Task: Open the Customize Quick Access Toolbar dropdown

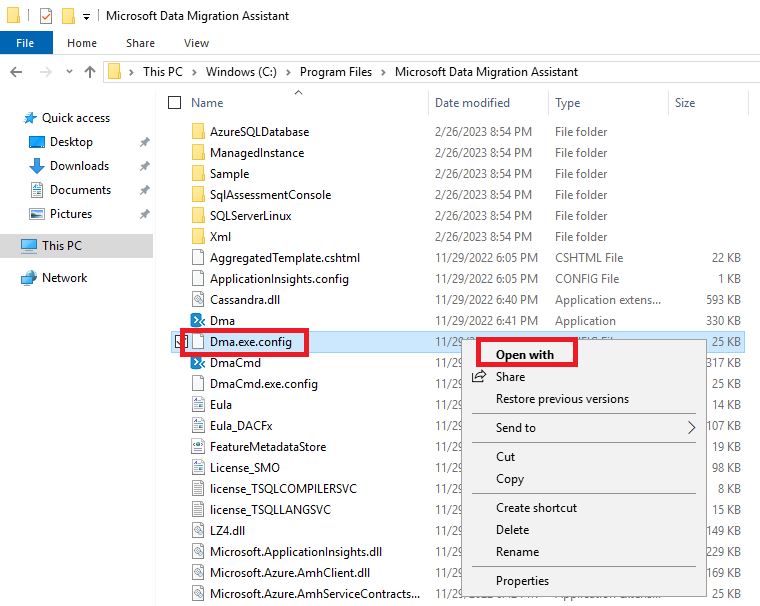Action: 86,17
